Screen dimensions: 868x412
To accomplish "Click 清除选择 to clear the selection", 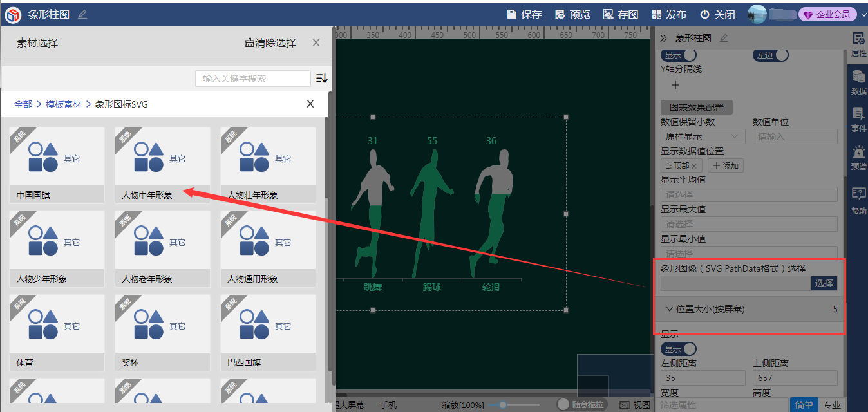I will 270,43.
